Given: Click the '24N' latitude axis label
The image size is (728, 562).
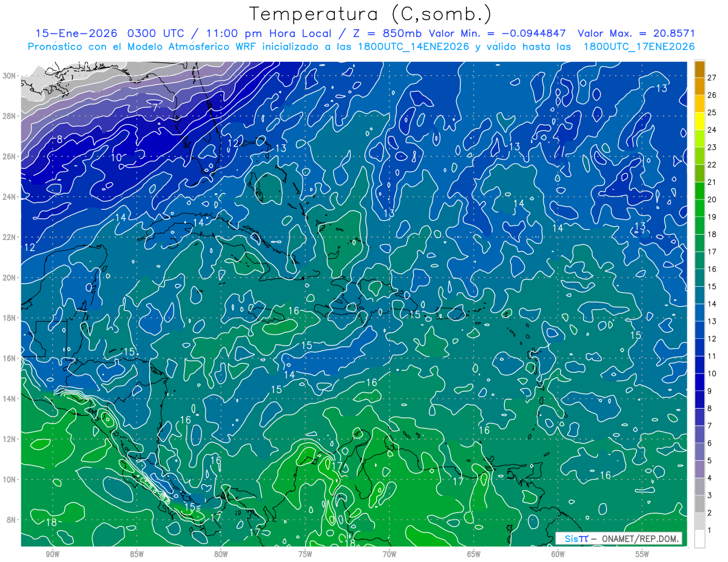Looking at the screenshot, I should pos(9,197).
